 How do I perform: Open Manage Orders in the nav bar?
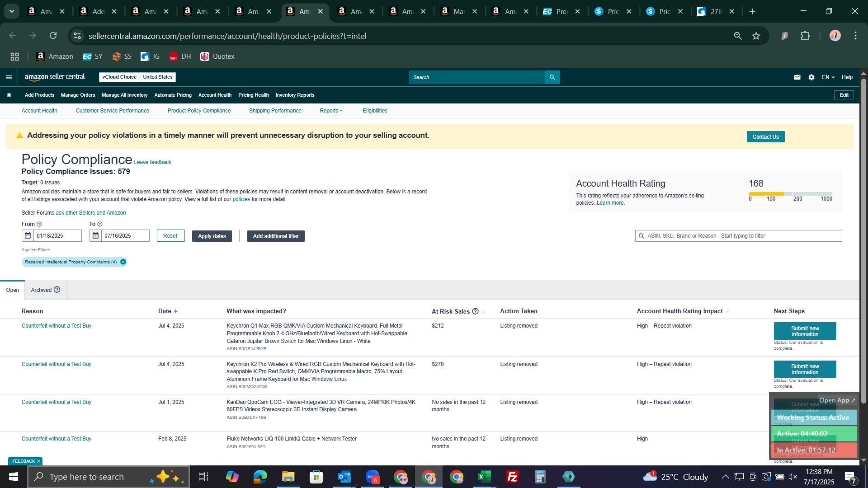(x=78, y=95)
